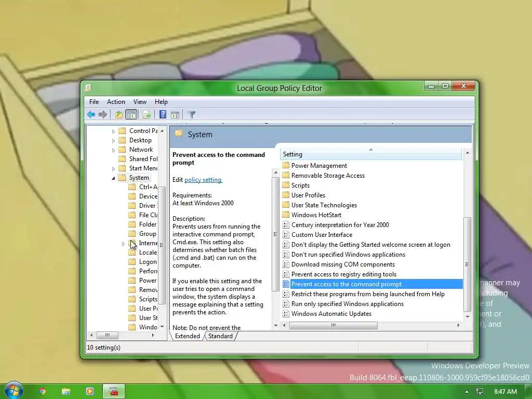Image resolution: width=532 pixels, height=399 pixels.
Task: Expand the Control Panel tree node
Action: tap(113, 131)
